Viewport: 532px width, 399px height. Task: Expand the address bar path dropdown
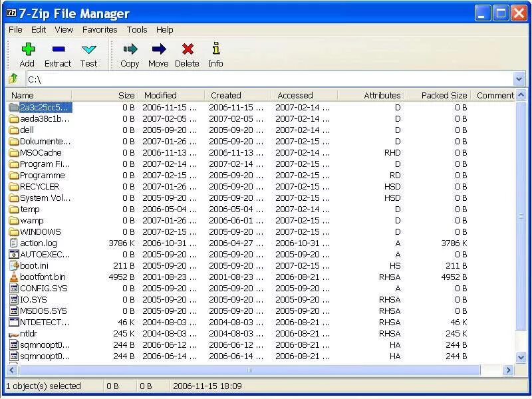tap(519, 79)
